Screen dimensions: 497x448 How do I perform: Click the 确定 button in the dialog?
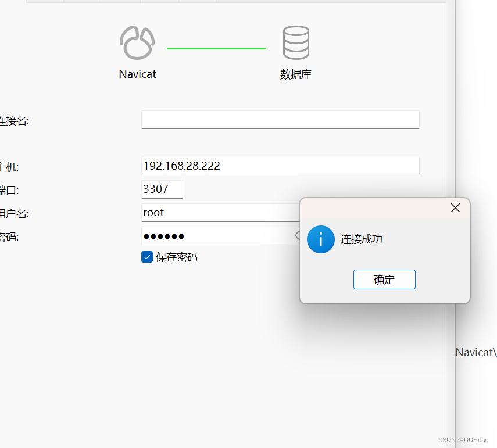[x=384, y=279]
